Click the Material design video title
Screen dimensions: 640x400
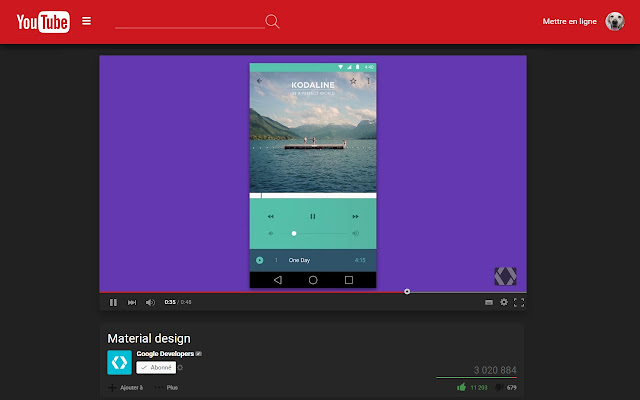pyautogui.click(x=149, y=338)
